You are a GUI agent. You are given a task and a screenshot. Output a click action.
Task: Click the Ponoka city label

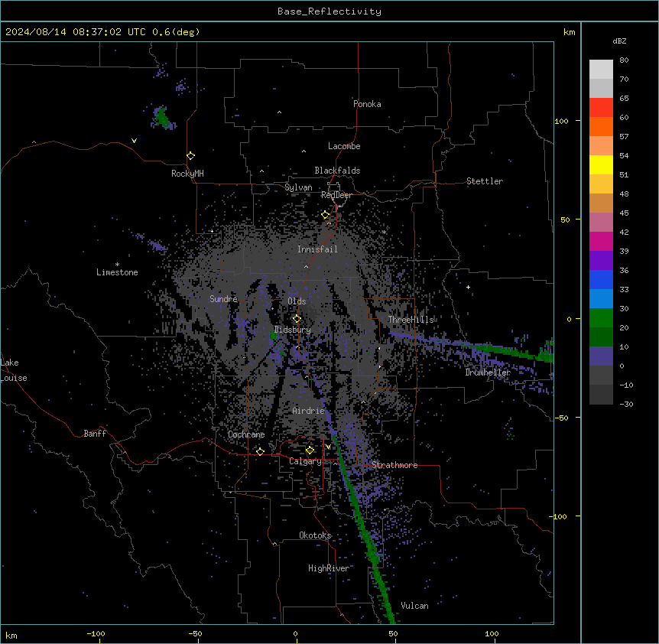[367, 104]
